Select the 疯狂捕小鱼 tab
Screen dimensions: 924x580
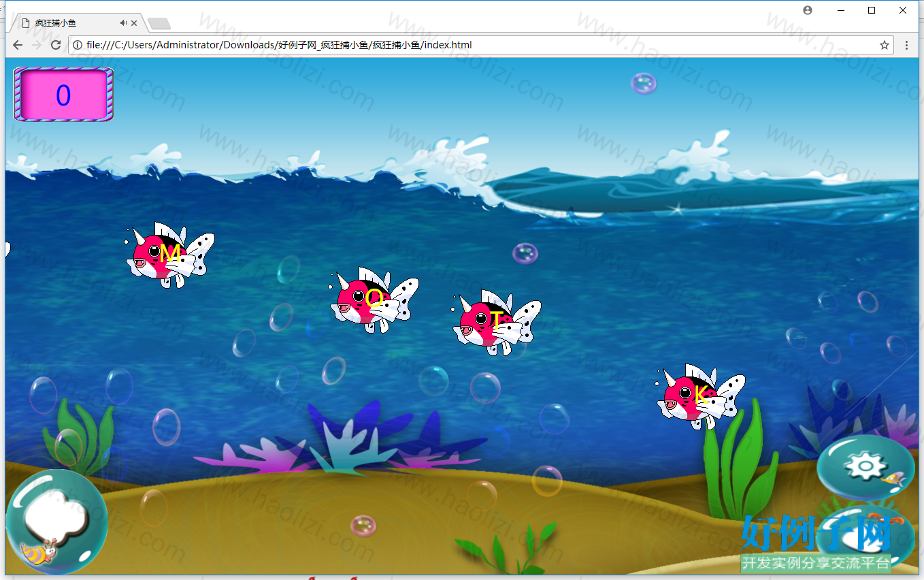[x=76, y=23]
